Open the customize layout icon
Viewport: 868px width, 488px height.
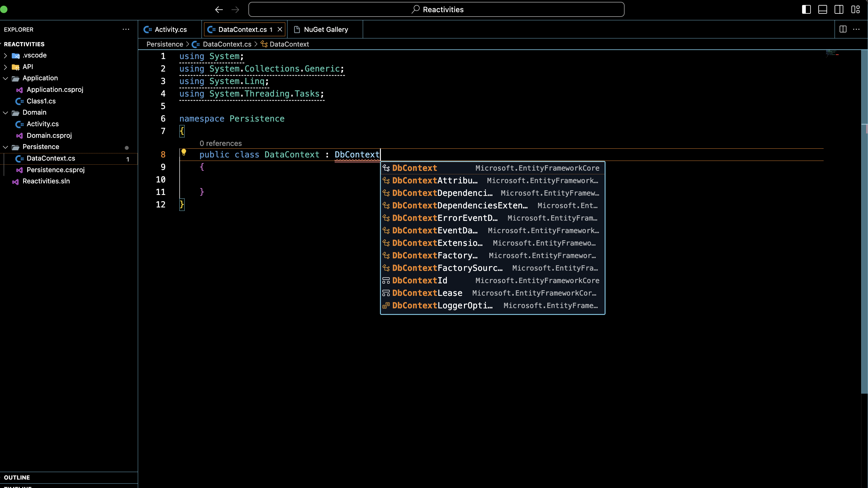coord(855,9)
